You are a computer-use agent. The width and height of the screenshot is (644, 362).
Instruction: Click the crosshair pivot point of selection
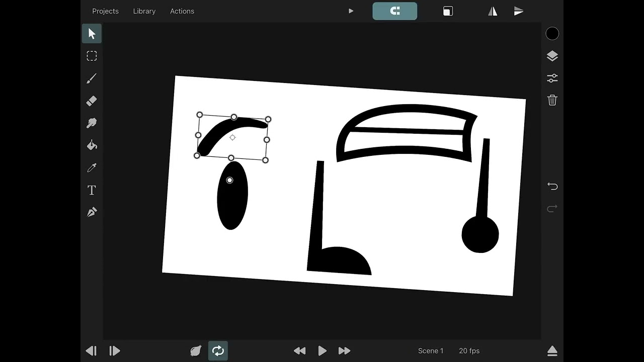click(x=232, y=137)
